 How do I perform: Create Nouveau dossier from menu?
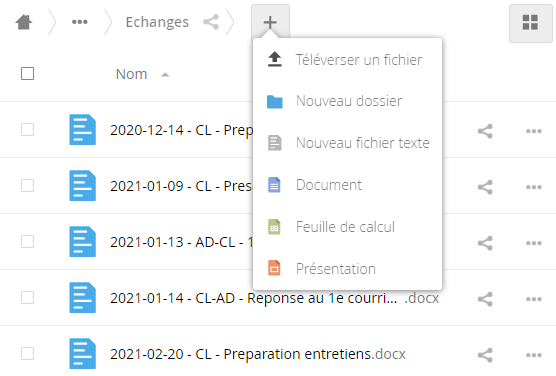coord(347,101)
